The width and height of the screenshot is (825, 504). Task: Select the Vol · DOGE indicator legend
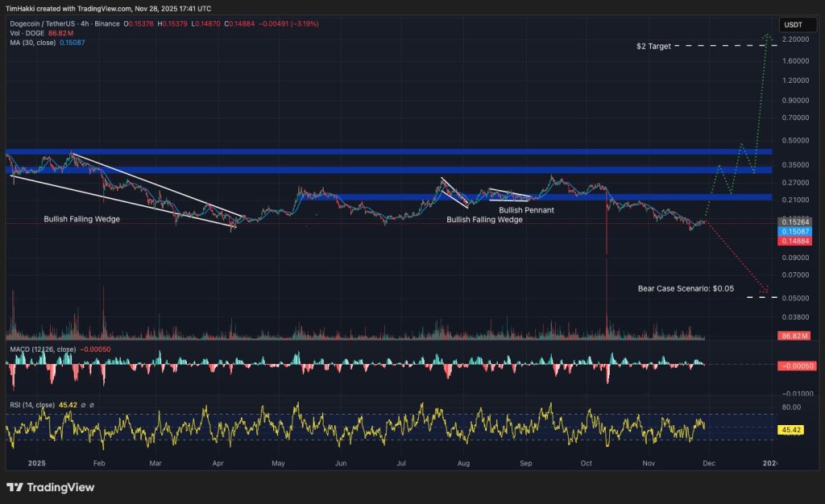click(x=23, y=33)
